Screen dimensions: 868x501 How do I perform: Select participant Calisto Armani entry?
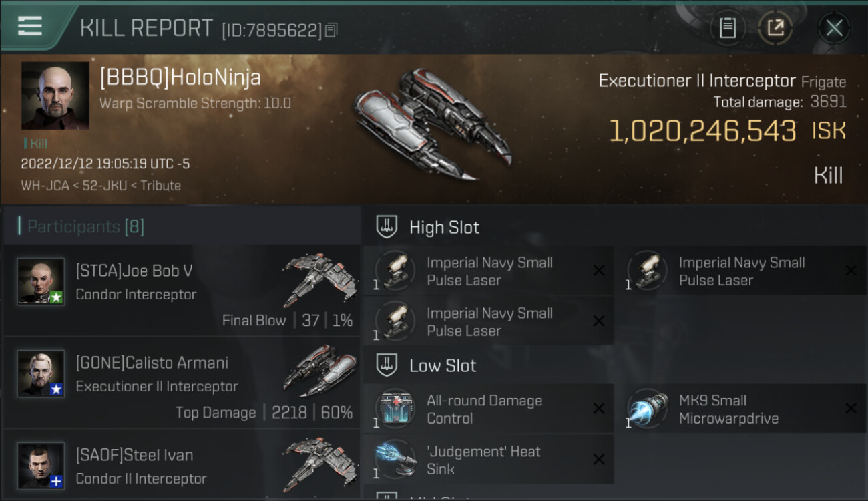point(182,383)
